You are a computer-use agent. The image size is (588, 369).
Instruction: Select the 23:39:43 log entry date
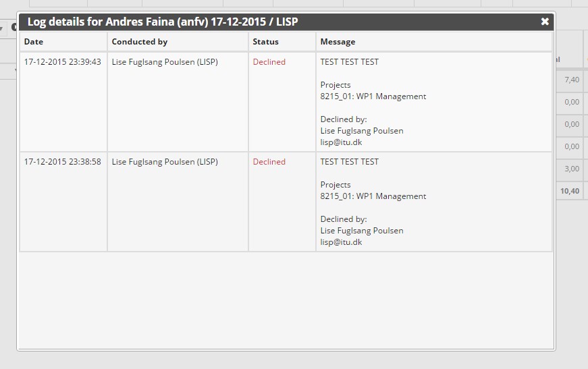[x=62, y=62]
